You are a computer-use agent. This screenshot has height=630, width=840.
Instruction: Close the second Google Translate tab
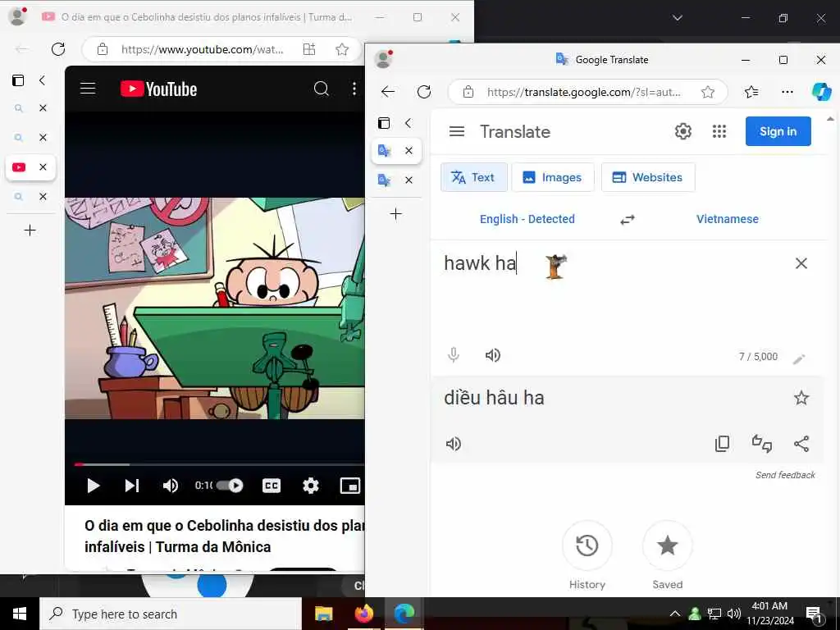pyautogui.click(x=409, y=180)
